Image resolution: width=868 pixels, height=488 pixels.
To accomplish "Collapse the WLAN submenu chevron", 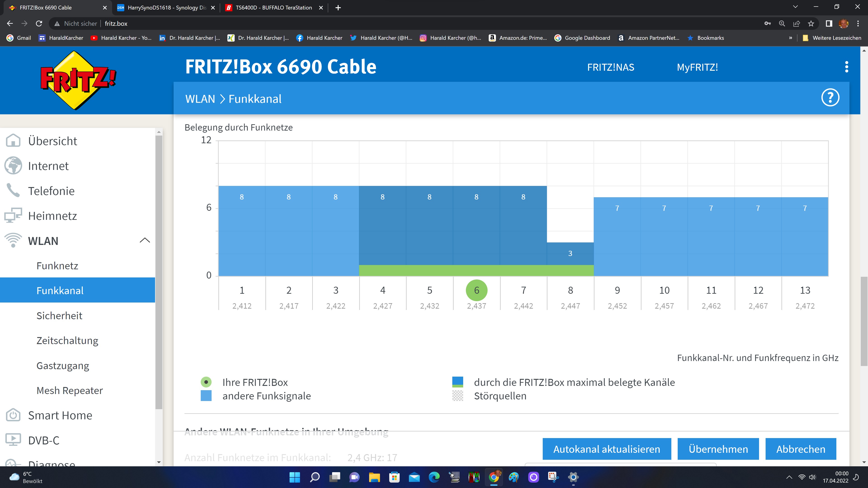I will coord(145,240).
